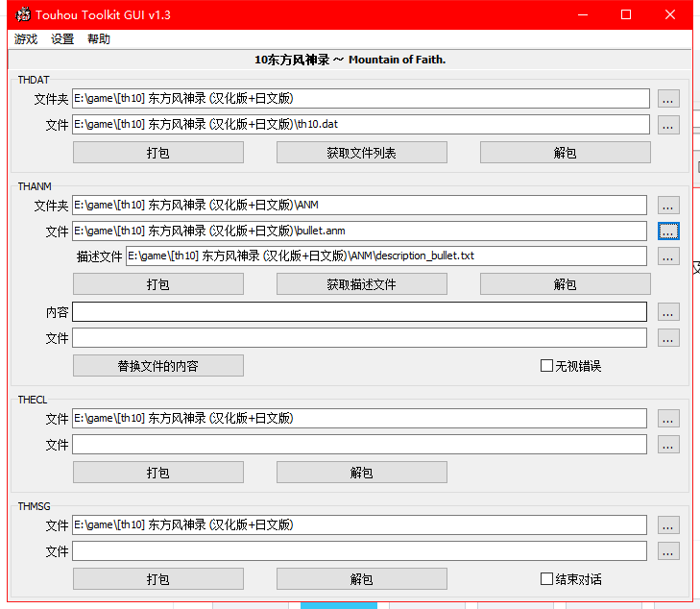The width and height of the screenshot is (700, 609).
Task: Focus the first THECL 文件 path field
Action: 359,419
